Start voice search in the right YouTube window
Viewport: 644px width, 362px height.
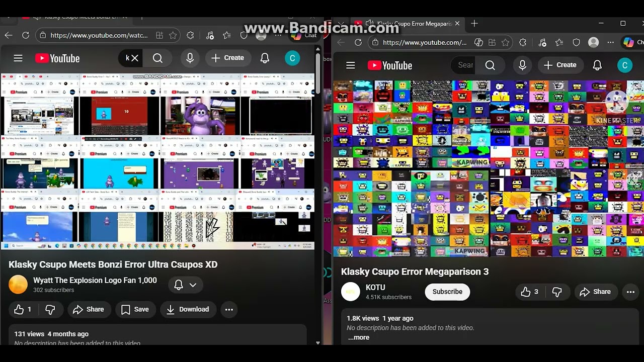tap(522, 65)
